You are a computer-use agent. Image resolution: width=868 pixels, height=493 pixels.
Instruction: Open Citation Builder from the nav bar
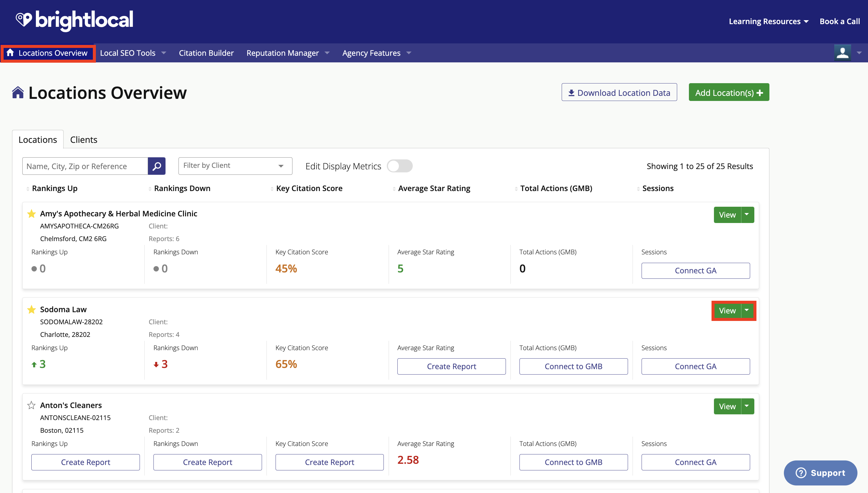206,53
